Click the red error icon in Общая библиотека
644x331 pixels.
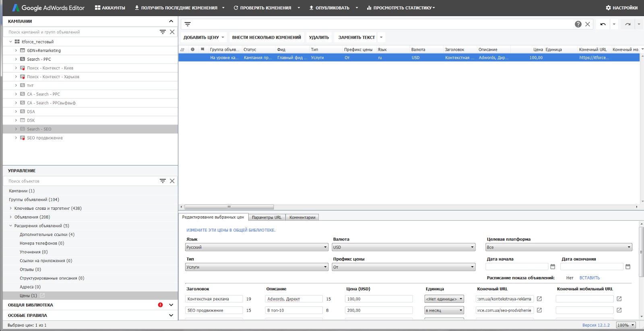[x=160, y=305]
